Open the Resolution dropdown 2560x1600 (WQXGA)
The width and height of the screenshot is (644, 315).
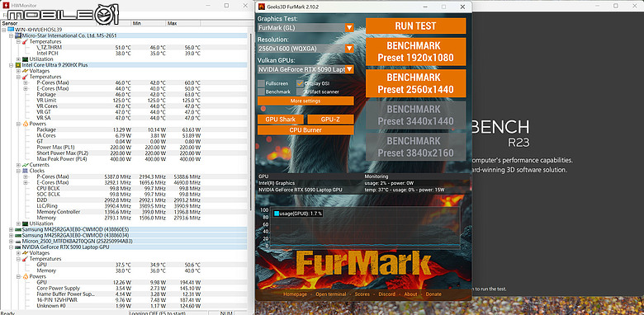coord(305,49)
